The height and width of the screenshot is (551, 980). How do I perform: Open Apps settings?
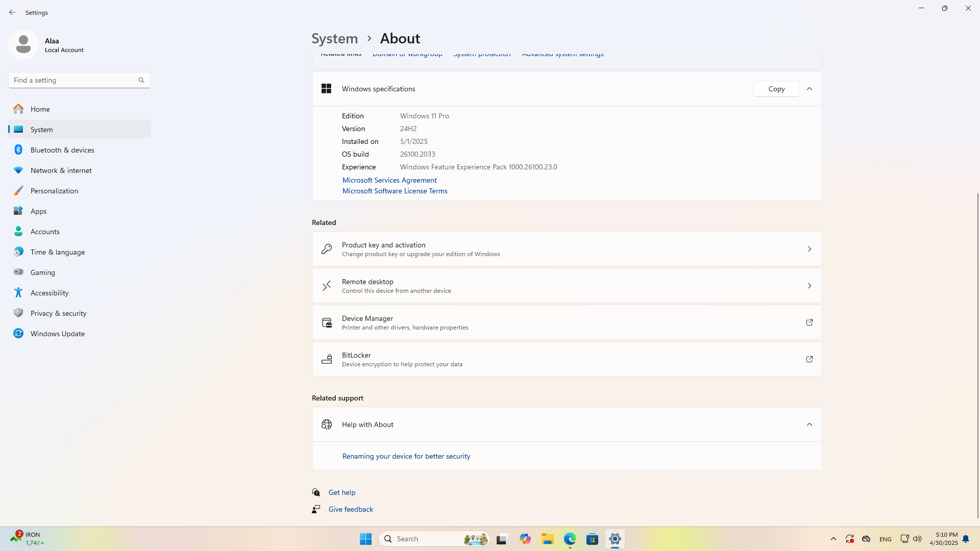tap(80, 211)
